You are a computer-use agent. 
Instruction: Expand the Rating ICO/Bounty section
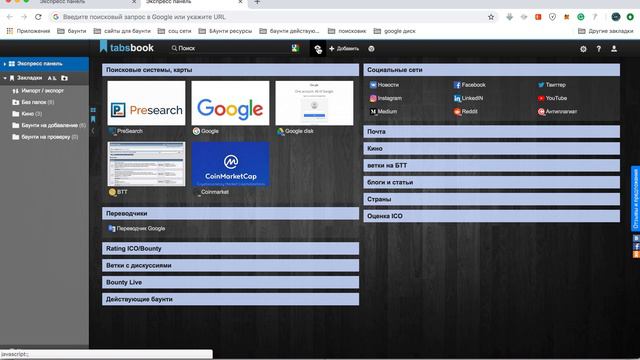click(231, 249)
